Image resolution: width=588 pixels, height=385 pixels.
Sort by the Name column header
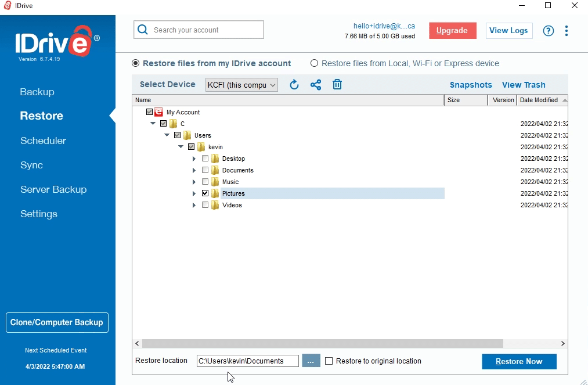[x=288, y=100]
